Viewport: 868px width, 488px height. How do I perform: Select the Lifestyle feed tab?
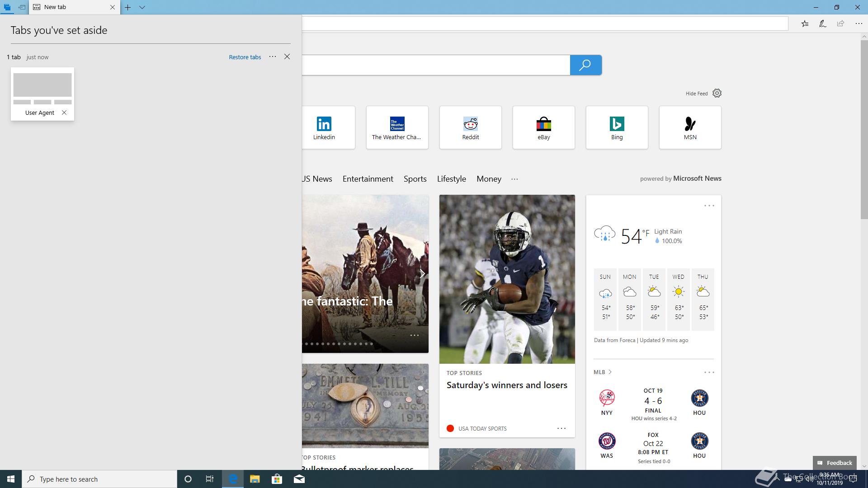click(x=452, y=179)
